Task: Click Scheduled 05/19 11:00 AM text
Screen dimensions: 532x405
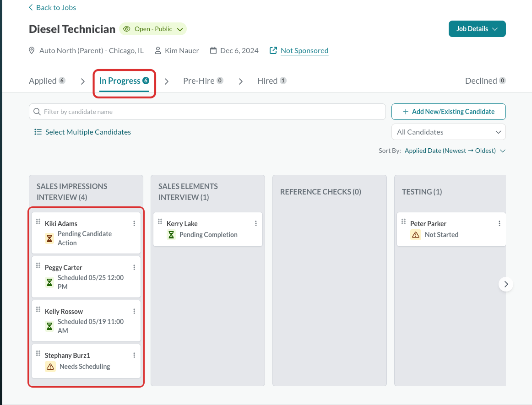Action: point(91,326)
